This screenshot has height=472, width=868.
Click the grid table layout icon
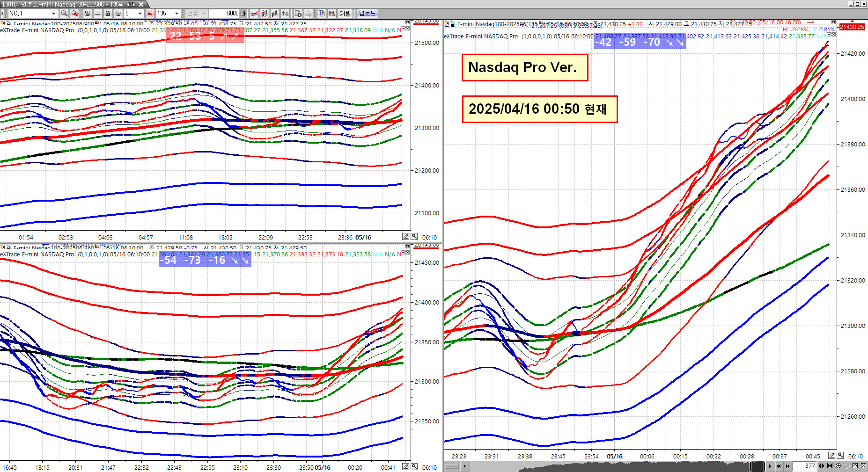(332, 14)
